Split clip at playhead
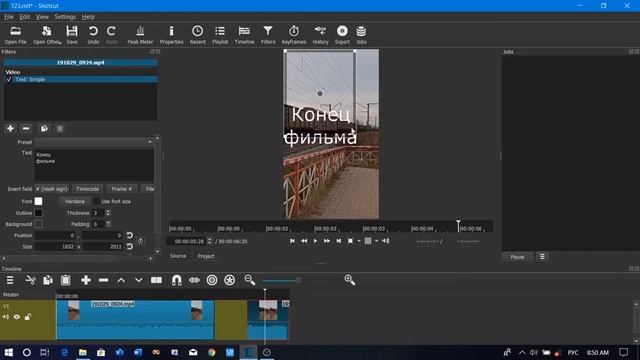The width and height of the screenshot is (640, 360). [x=156, y=280]
